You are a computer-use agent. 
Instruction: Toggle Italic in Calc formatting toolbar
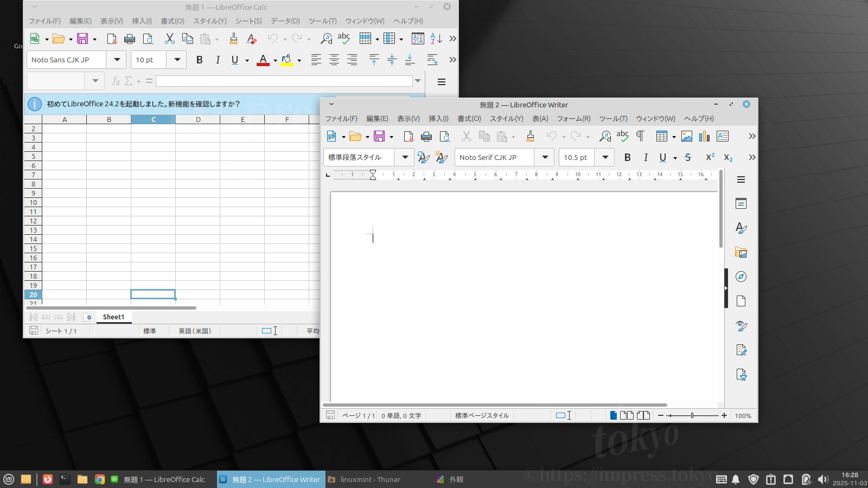(218, 60)
